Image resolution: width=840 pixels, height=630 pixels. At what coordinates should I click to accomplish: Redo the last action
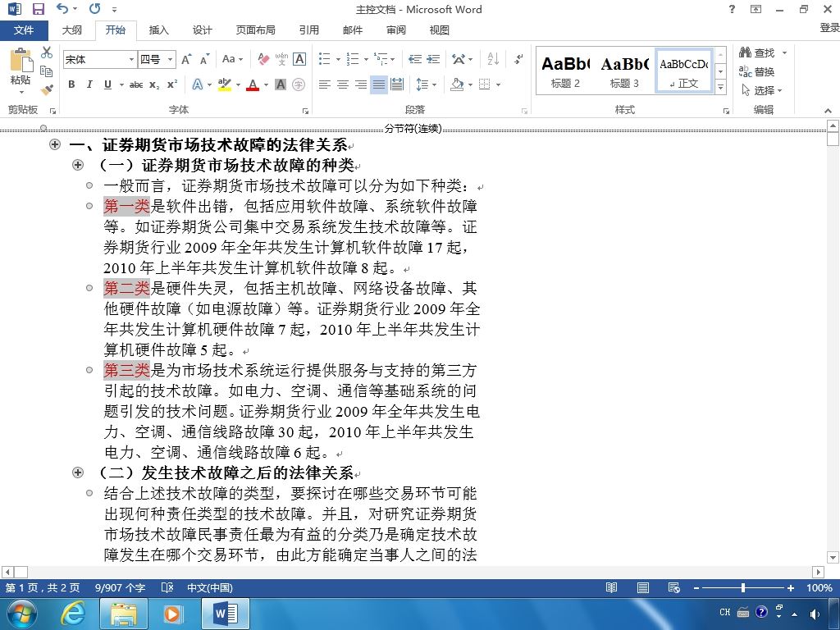[x=95, y=9]
